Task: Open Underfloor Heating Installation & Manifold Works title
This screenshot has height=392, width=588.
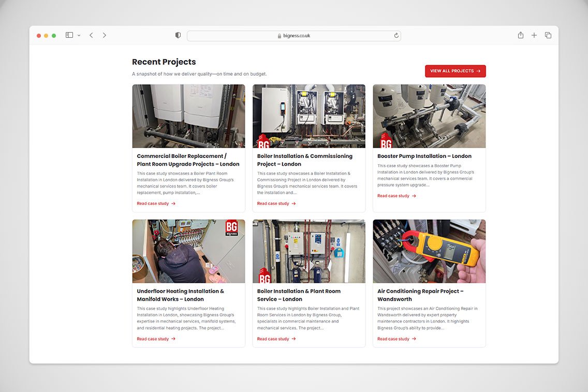Action: (180, 295)
